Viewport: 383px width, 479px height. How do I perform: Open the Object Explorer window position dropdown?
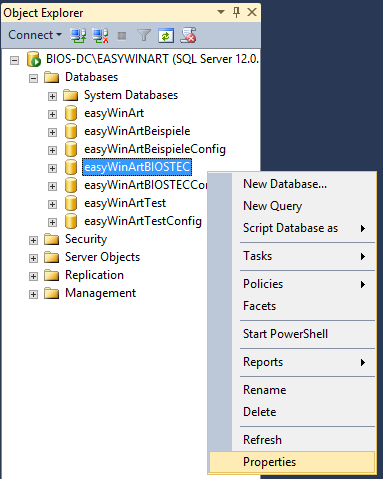(221, 12)
